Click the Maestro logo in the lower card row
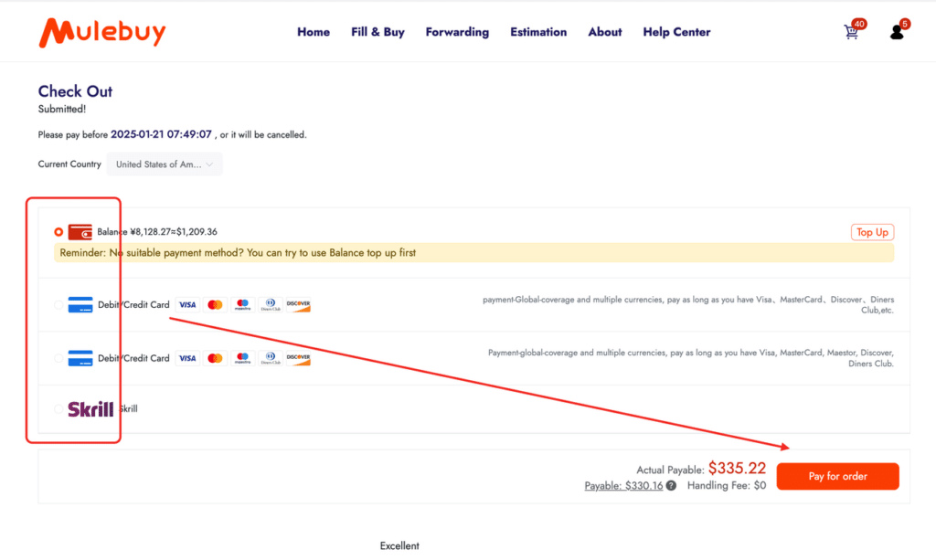Screen dimensions: 936x560 tap(242, 358)
